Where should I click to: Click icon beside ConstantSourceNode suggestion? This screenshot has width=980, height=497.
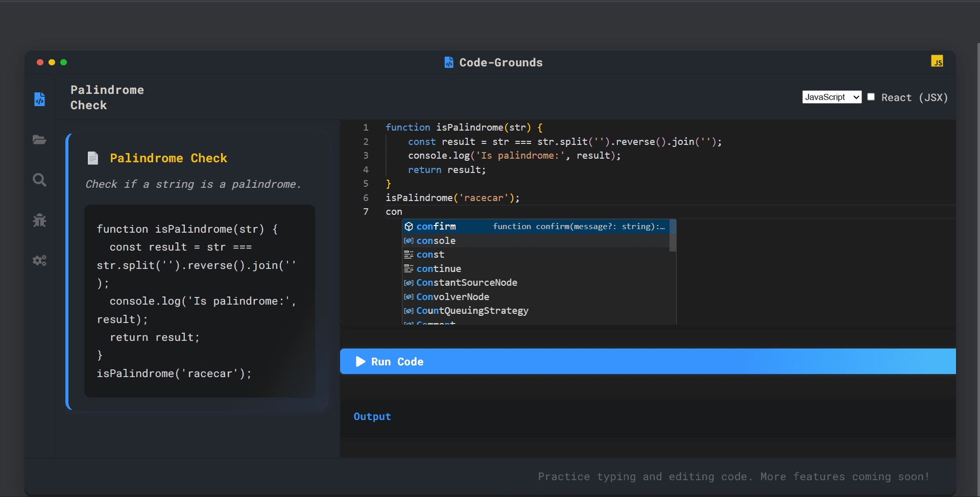pos(409,283)
